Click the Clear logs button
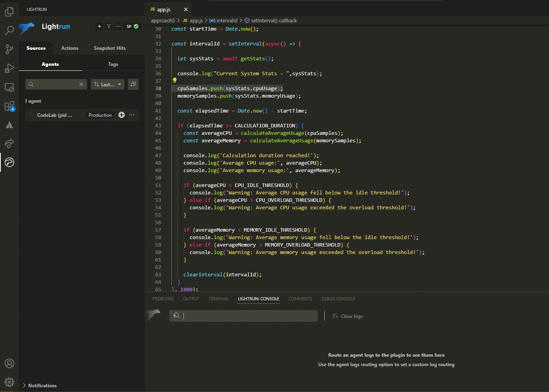Viewport: 549px width, 392px height. tap(348, 316)
